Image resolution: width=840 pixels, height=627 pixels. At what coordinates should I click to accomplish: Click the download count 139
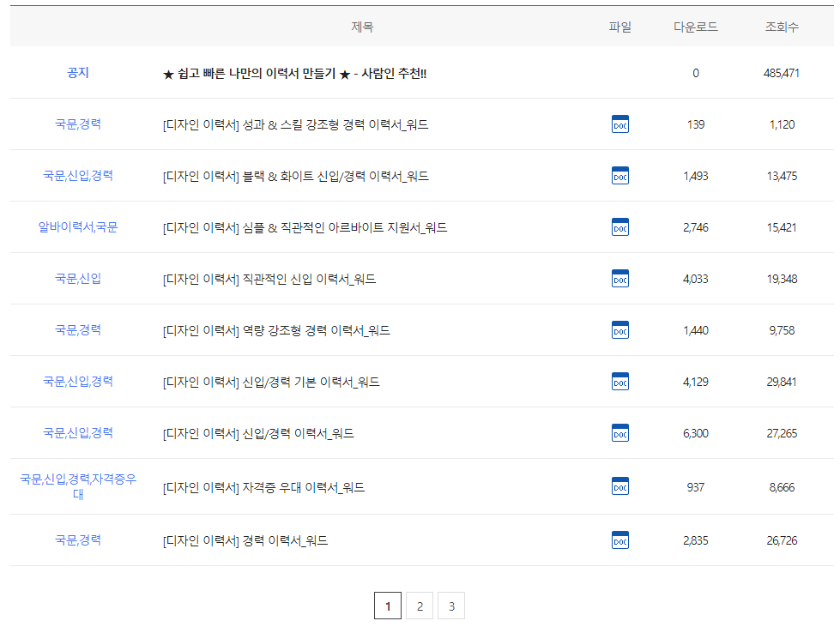click(695, 124)
